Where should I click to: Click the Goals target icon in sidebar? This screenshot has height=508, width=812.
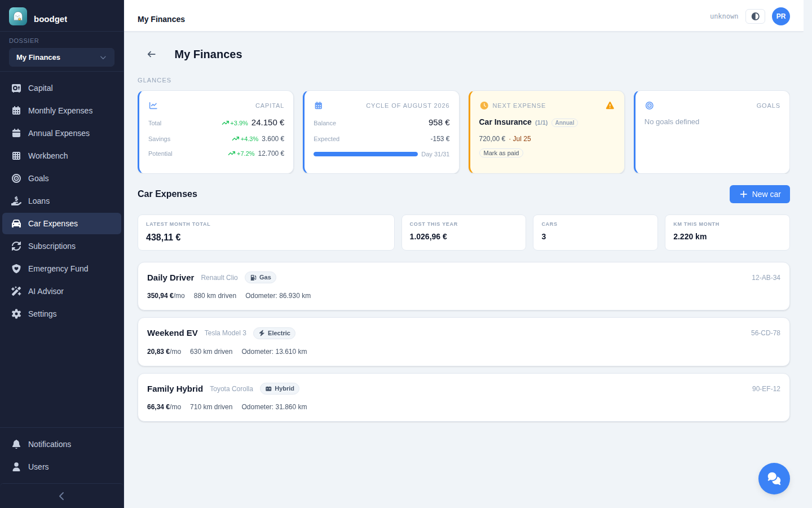tap(16, 178)
